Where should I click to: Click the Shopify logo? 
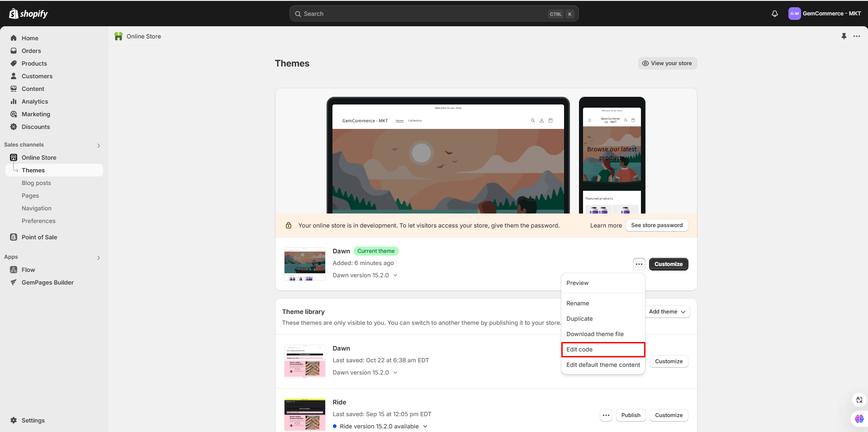28,14
